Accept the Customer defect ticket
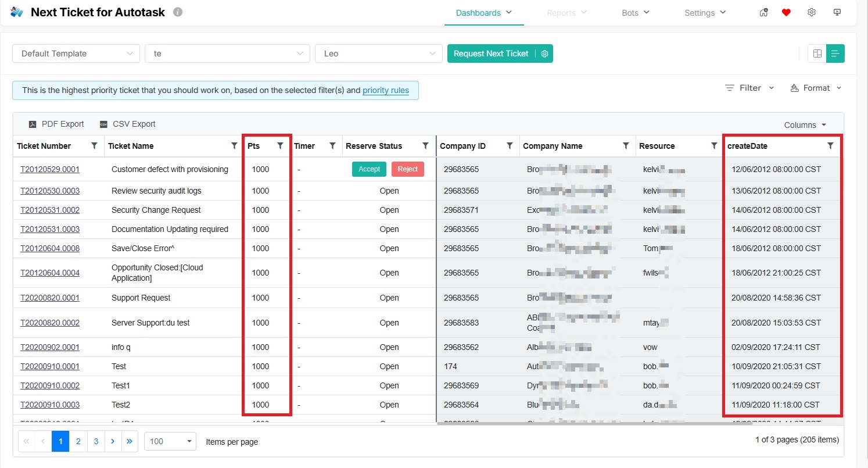868x468 pixels. point(369,169)
